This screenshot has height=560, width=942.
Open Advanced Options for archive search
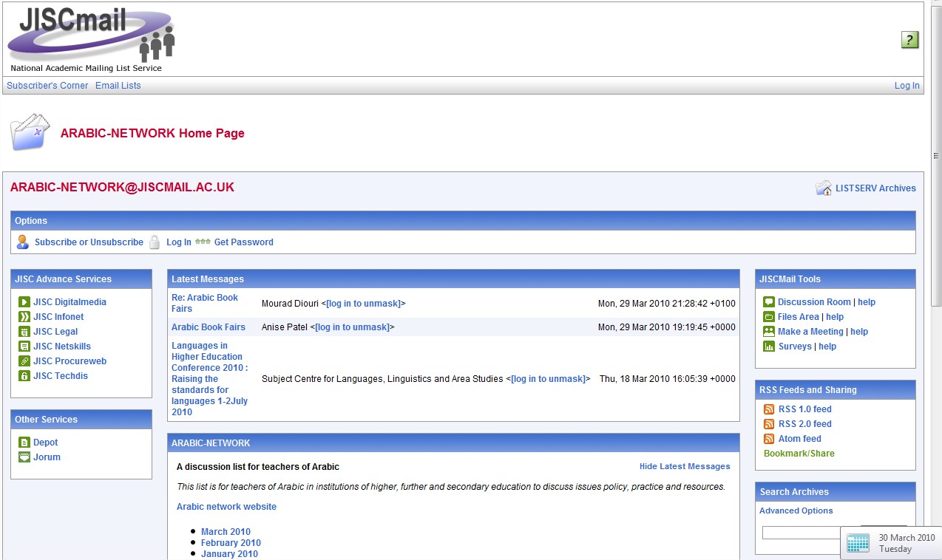click(x=796, y=511)
